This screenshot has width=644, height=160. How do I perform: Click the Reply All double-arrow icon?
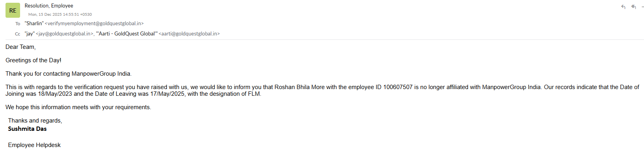coord(633,7)
